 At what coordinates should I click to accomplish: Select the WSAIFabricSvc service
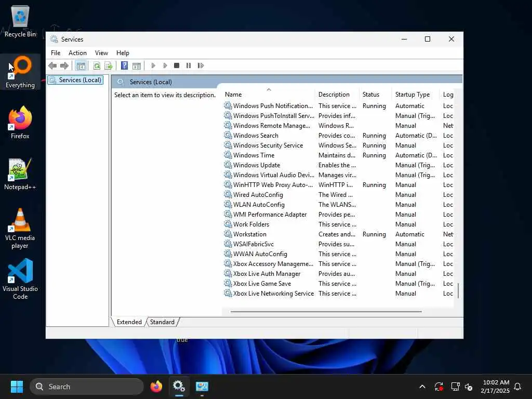338,244
